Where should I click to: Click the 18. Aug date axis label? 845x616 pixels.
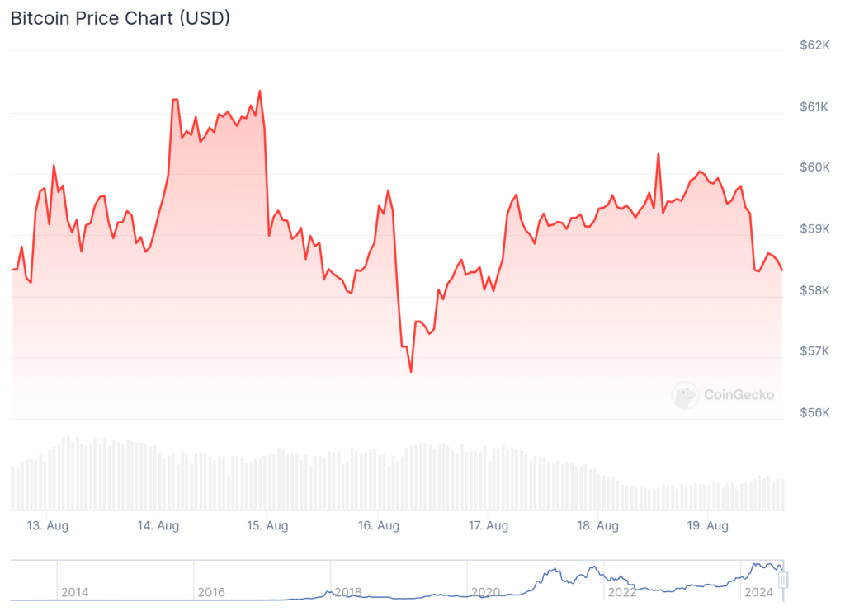[x=597, y=525]
